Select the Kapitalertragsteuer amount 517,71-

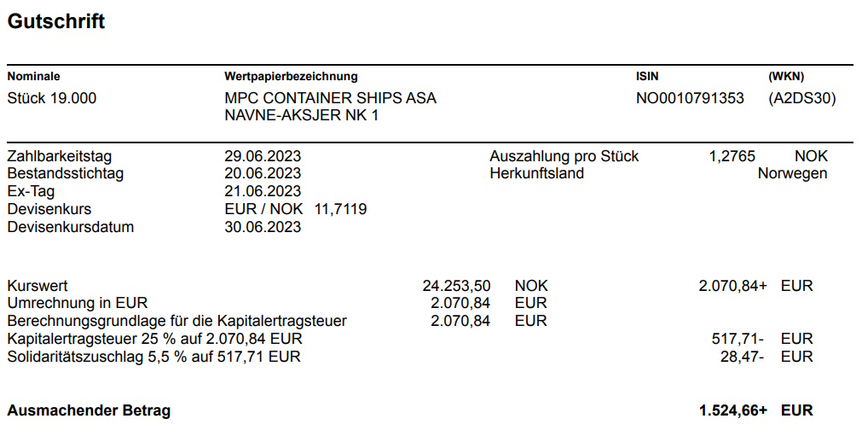point(738,339)
